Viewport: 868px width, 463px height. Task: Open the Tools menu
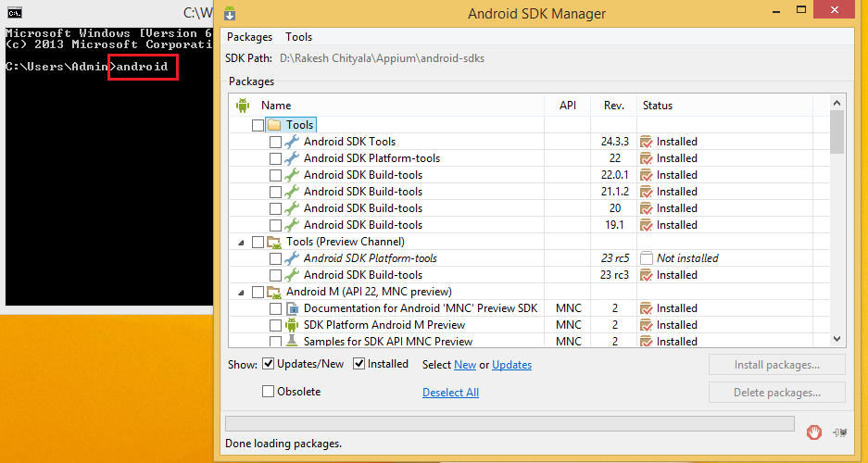tap(299, 36)
